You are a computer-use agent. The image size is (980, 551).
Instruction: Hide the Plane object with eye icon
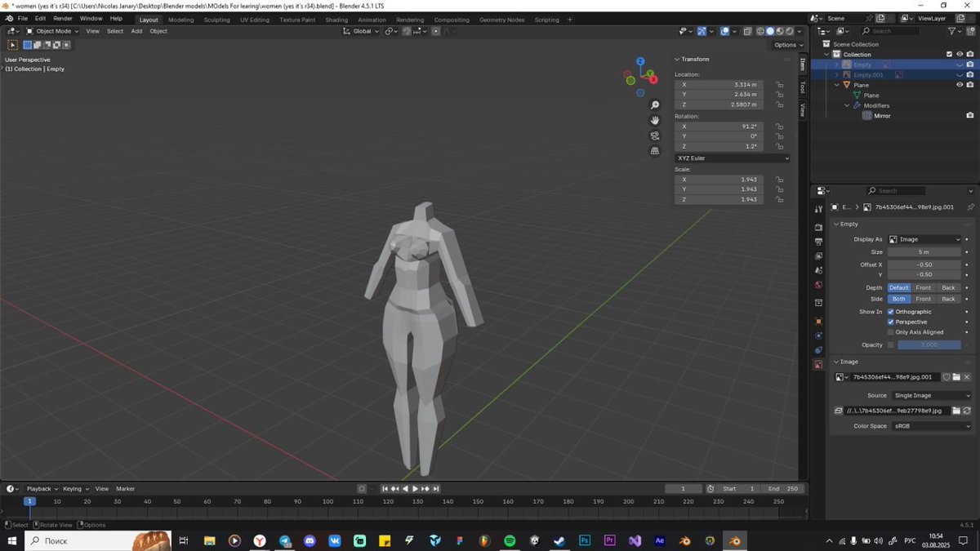coord(960,85)
